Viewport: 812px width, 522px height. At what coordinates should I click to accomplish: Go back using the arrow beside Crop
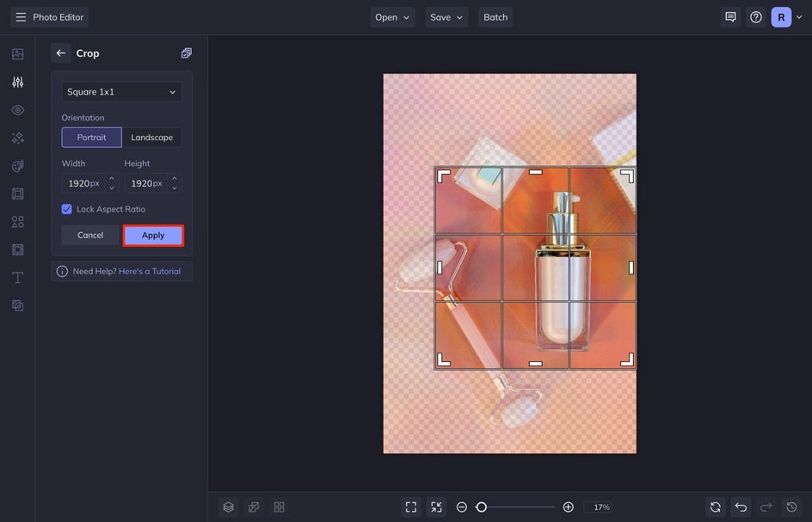pos(60,52)
